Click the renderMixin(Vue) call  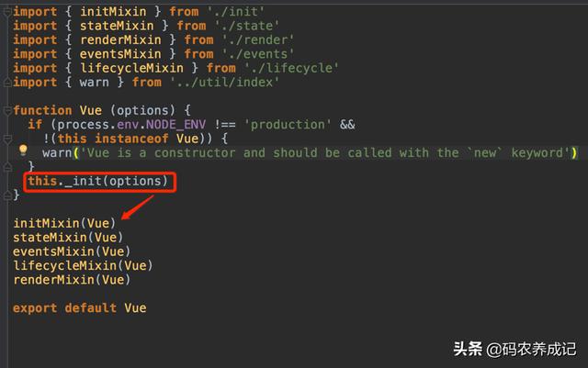tap(72, 280)
